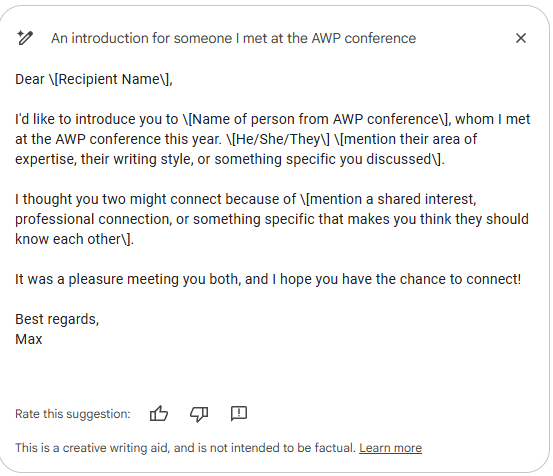Close the suggestion panel with the X
This screenshot has width=553, height=476.
click(521, 38)
